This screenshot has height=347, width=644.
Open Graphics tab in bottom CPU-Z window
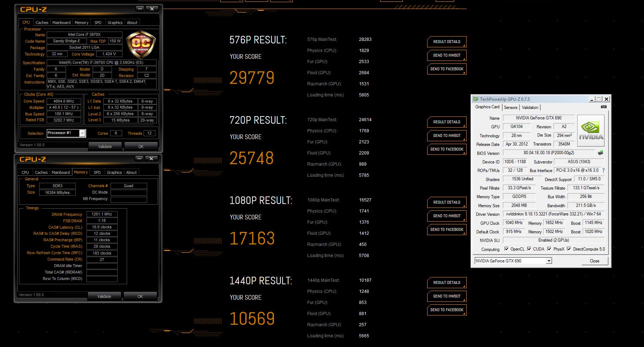tap(114, 172)
